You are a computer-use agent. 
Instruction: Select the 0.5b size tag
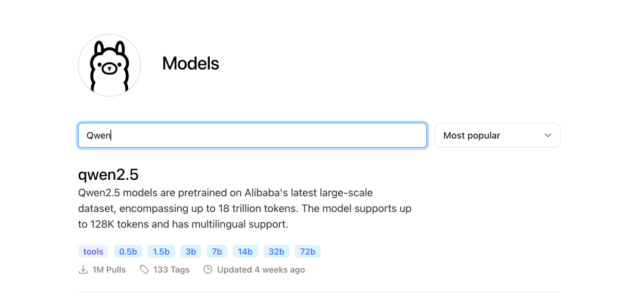(x=128, y=252)
